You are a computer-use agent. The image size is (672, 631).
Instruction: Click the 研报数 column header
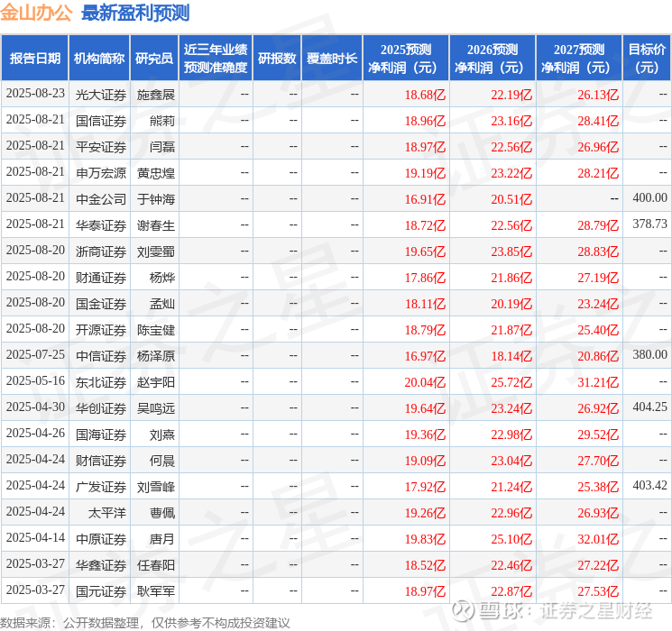point(277,59)
